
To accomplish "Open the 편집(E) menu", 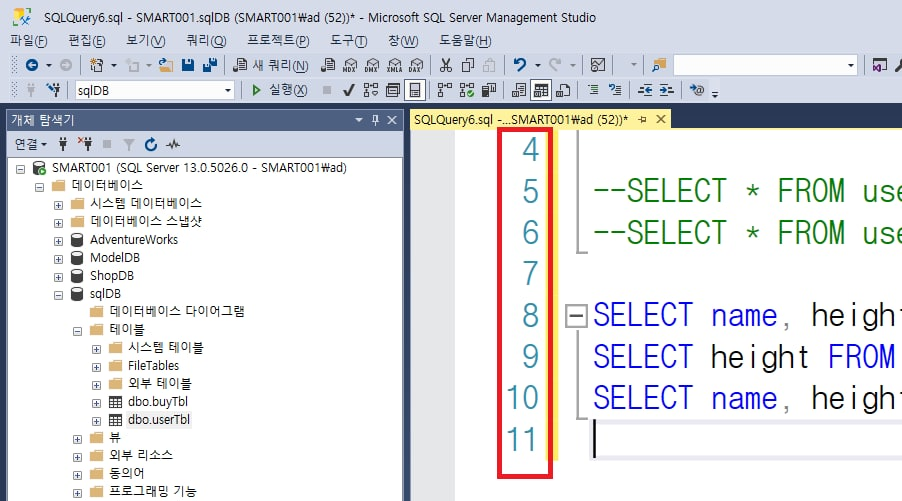I will pos(87,40).
